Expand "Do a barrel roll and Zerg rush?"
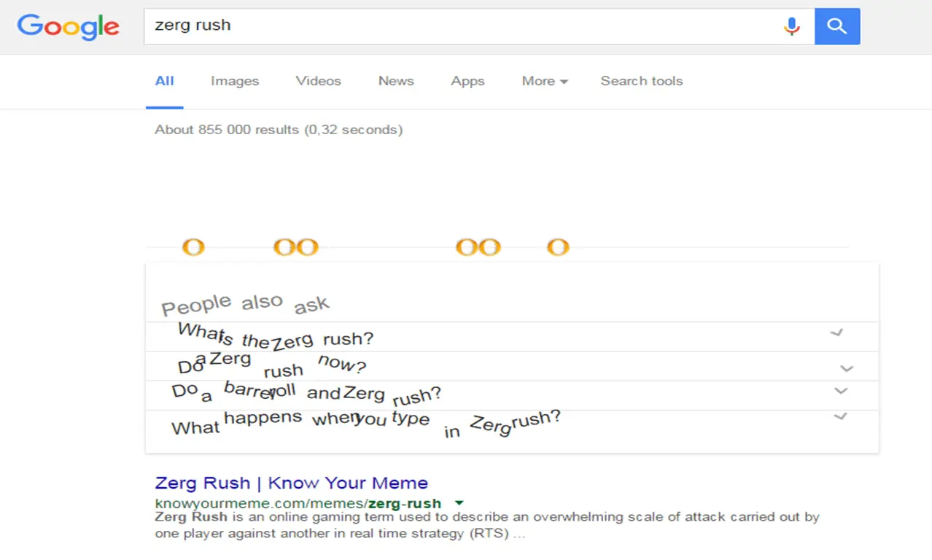The image size is (932, 560). pyautogui.click(x=841, y=391)
